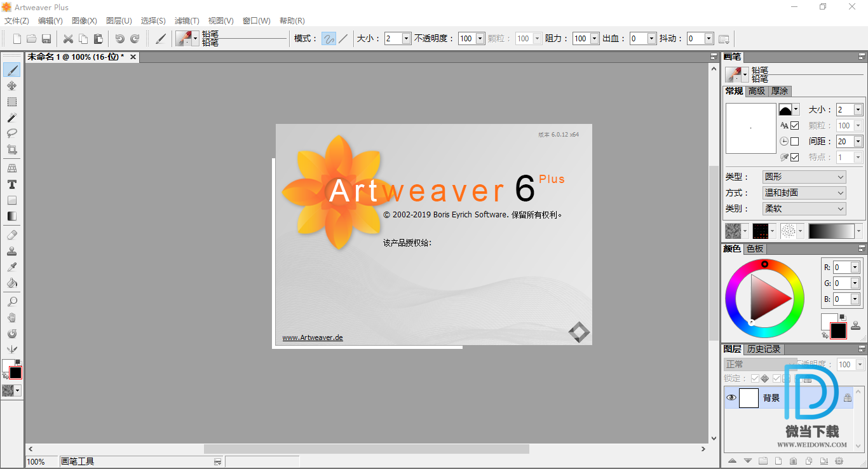Open the www.Artweaver.de link on splash
Image resolution: width=868 pixels, height=469 pixels.
(x=313, y=337)
